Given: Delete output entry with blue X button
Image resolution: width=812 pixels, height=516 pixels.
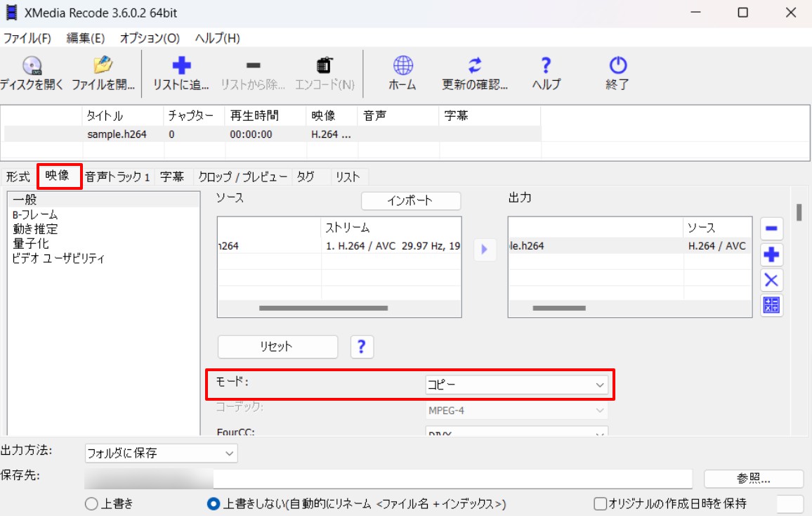Looking at the screenshot, I should coord(771,280).
